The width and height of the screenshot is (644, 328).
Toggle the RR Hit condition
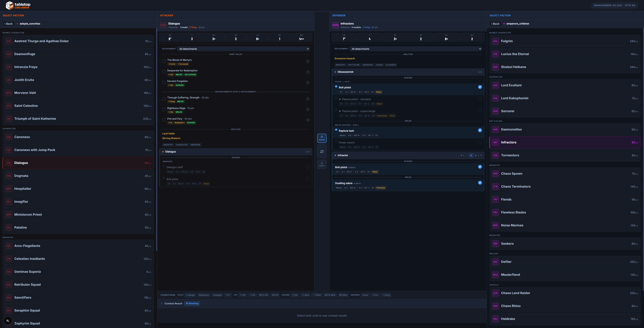[x=275, y=295]
